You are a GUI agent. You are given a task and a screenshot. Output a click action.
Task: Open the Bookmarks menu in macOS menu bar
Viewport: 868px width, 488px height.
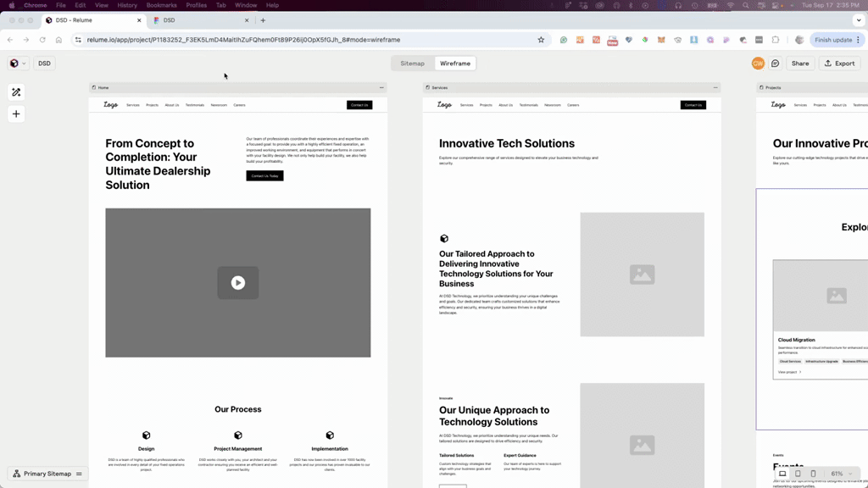coord(161,5)
